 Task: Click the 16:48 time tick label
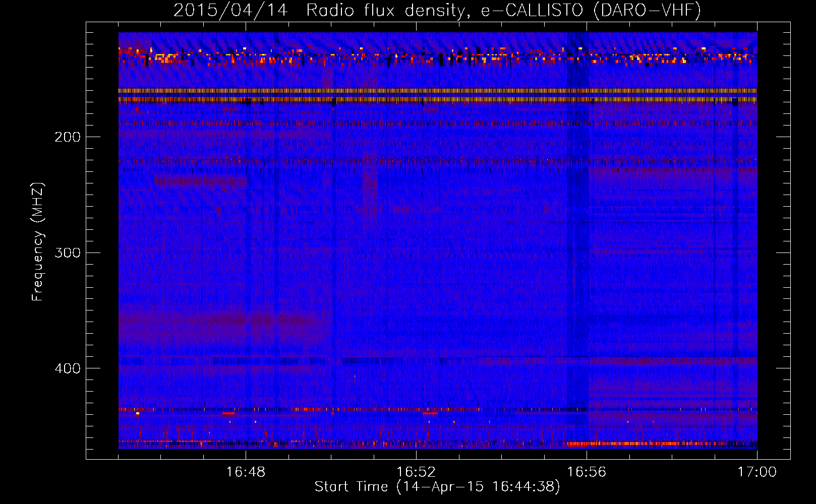pyautogui.click(x=246, y=472)
